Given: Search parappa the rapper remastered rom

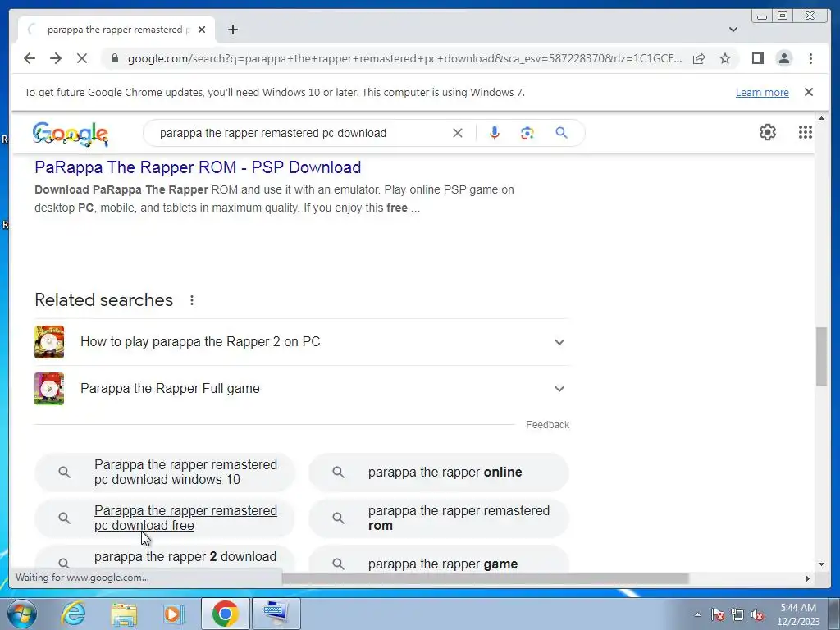Looking at the screenshot, I should [439, 518].
